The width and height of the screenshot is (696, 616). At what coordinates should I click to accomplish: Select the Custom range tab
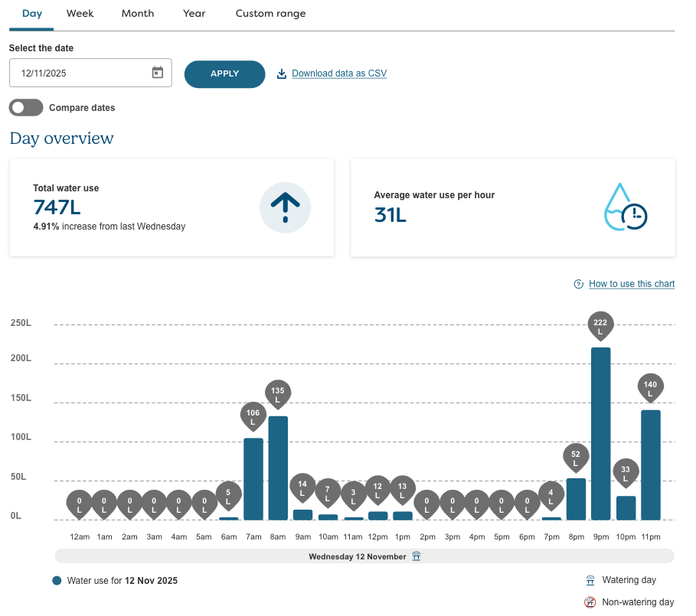[x=270, y=13]
